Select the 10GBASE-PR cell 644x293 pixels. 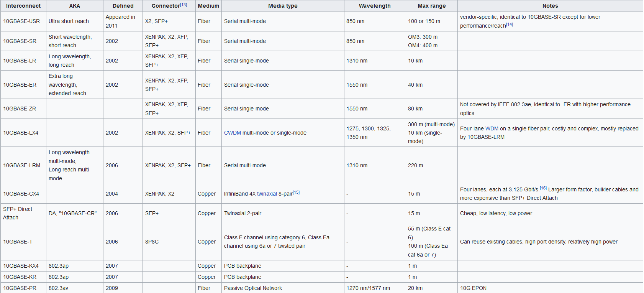(x=23, y=288)
